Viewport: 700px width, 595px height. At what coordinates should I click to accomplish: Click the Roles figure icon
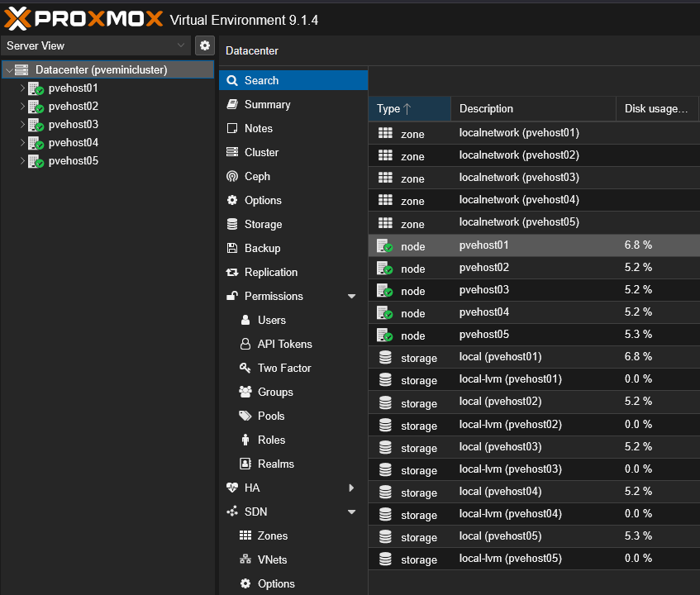coord(245,440)
